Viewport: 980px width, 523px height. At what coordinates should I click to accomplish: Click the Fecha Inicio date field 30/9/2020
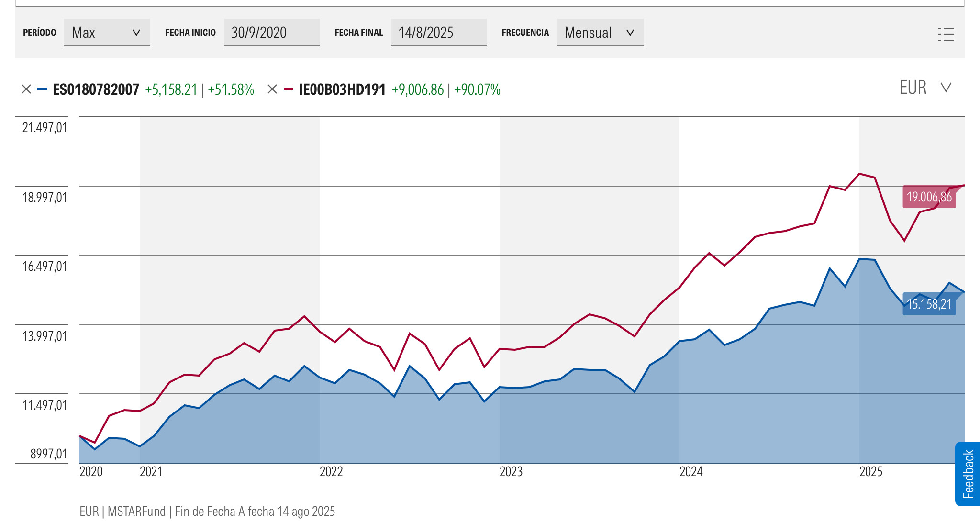pos(271,33)
